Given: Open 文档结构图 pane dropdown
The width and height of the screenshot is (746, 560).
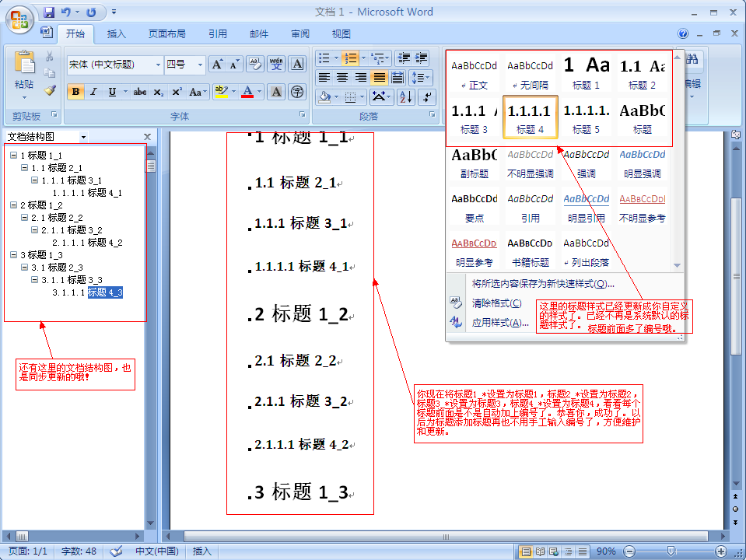Looking at the screenshot, I should click(x=83, y=137).
